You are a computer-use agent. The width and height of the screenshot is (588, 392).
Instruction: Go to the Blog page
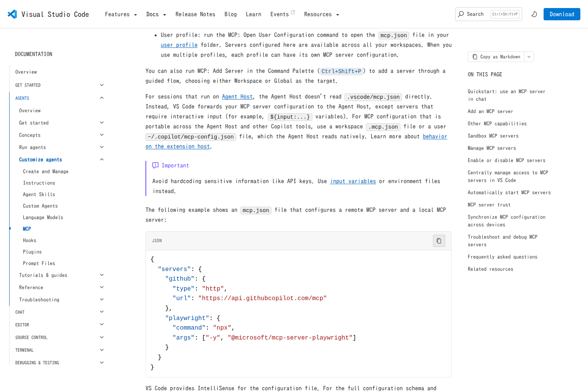coord(230,14)
